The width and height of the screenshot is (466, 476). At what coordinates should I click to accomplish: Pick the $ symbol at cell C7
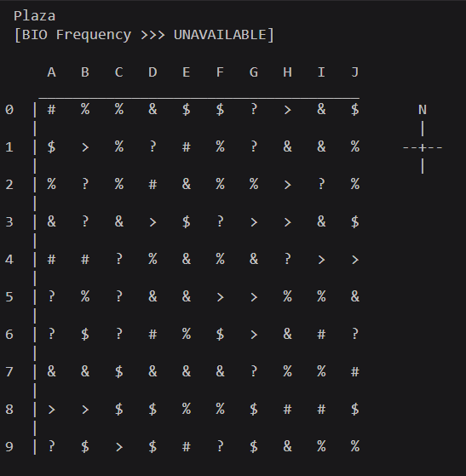tap(118, 372)
